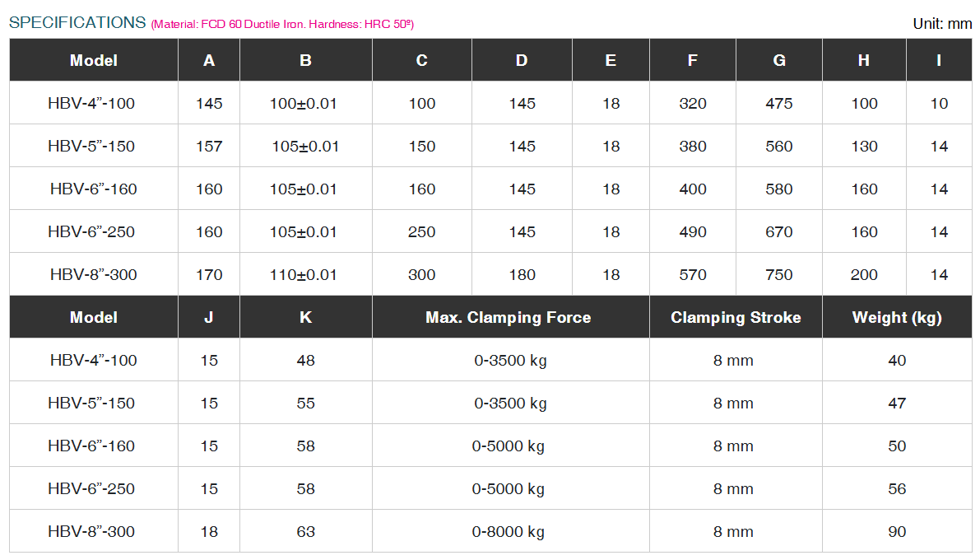The width and height of the screenshot is (980, 560).
Task: Click the weight value 47 cell
Action: [x=896, y=404]
